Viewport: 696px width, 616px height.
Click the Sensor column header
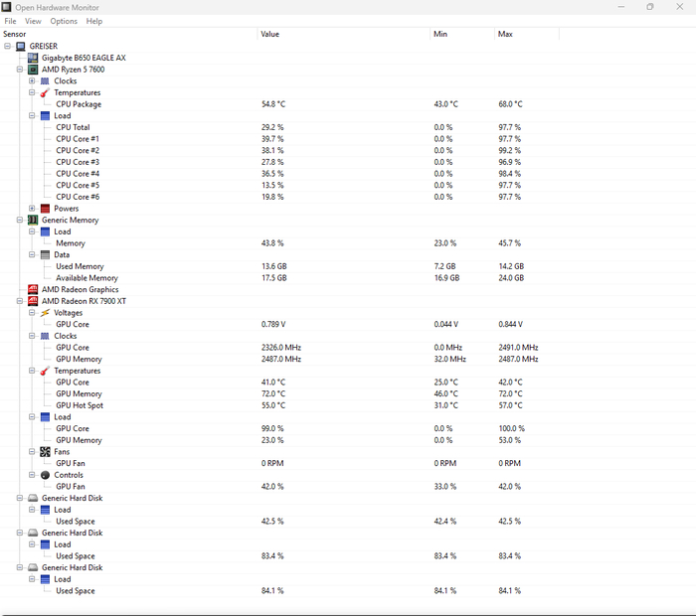(x=128, y=34)
